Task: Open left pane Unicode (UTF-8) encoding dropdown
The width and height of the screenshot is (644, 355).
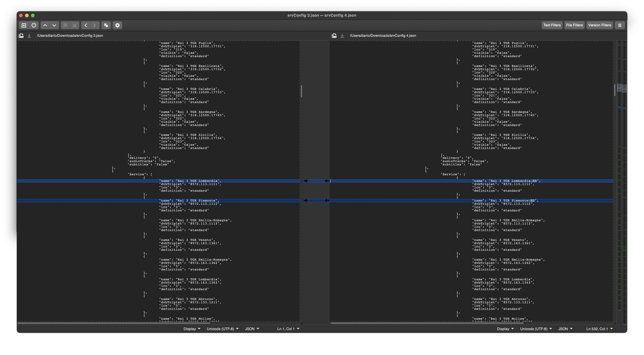Action: (x=222, y=329)
